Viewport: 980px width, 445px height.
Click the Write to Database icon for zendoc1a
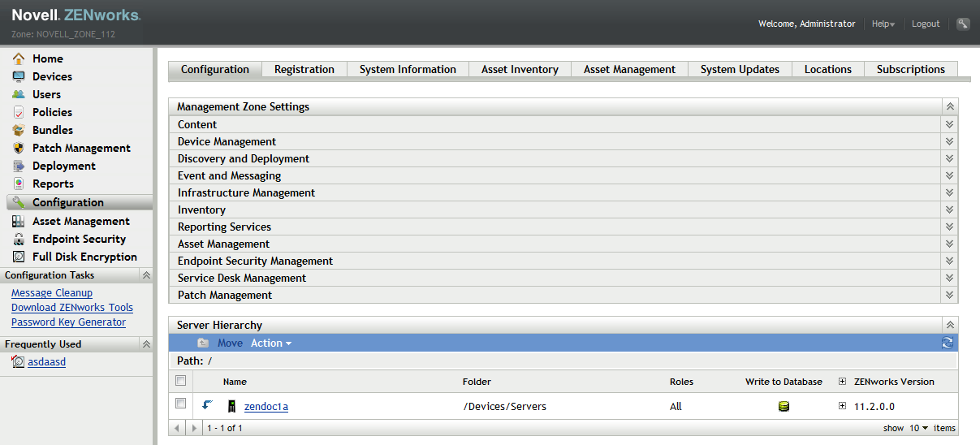[x=784, y=407]
